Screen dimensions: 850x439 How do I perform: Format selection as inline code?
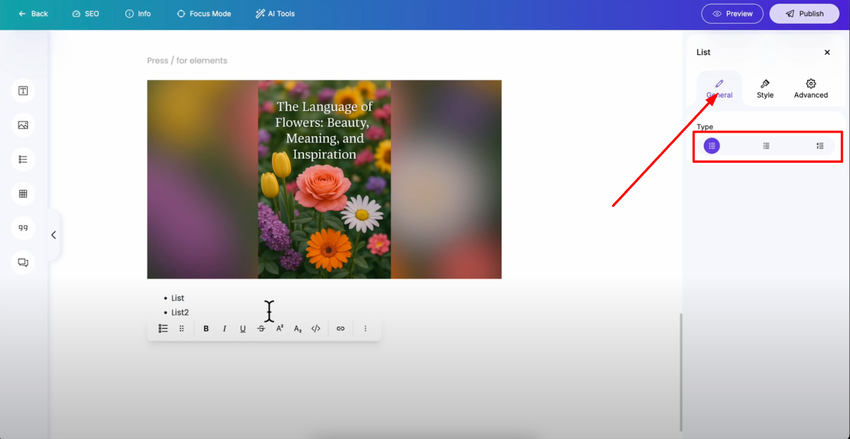click(316, 328)
